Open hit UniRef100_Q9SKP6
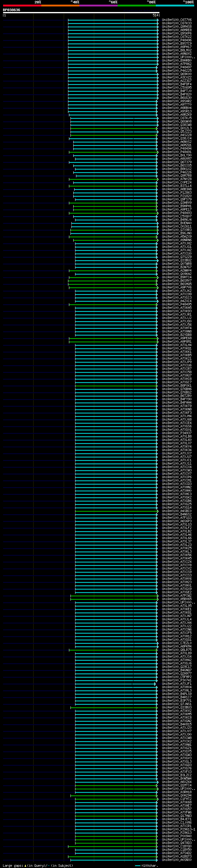This screenshot has height=868, width=197. click(177, 34)
